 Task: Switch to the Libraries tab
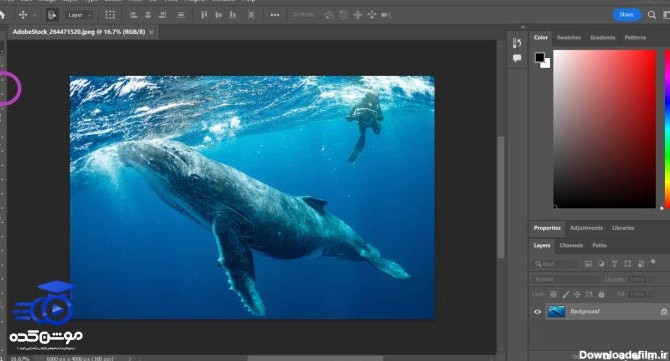623,228
